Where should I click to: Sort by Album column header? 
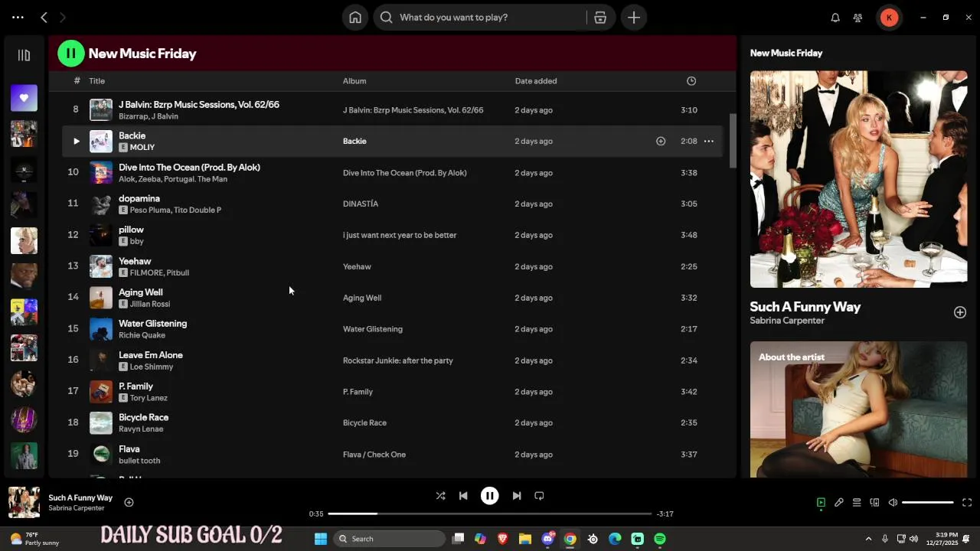pyautogui.click(x=354, y=81)
